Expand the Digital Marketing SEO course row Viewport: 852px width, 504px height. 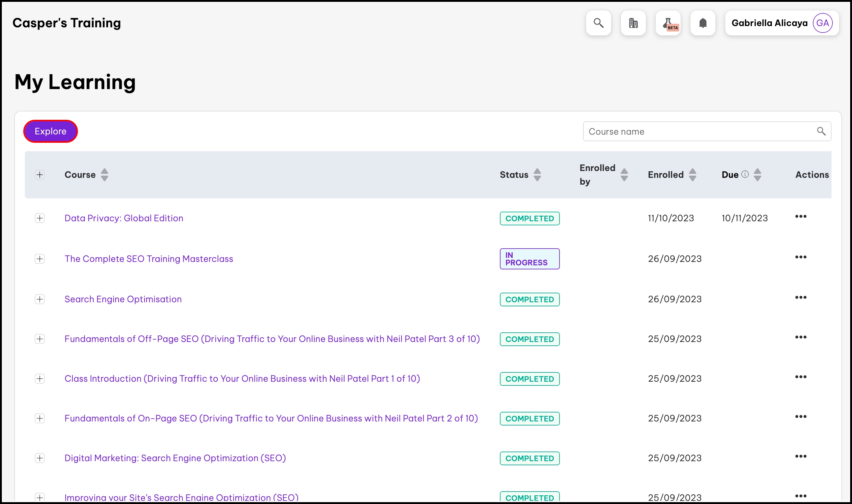[40, 458]
